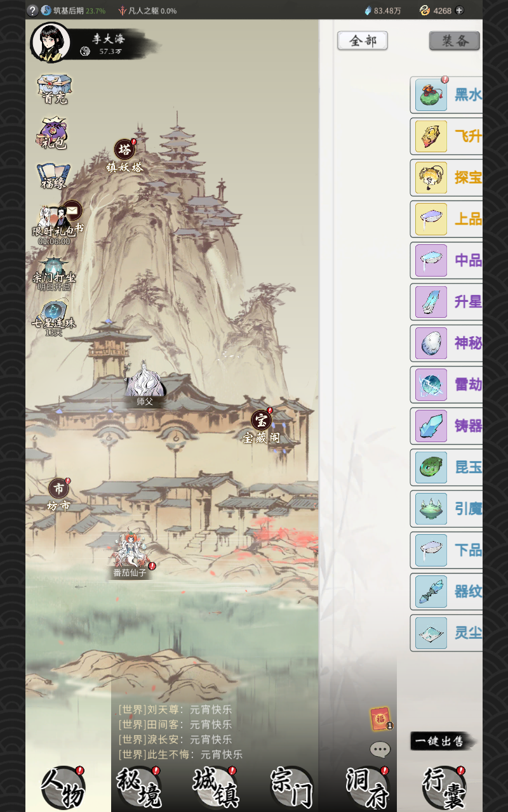Open the 福缘 scroll icon
Viewport: 508px width, 812px height.
point(54,176)
